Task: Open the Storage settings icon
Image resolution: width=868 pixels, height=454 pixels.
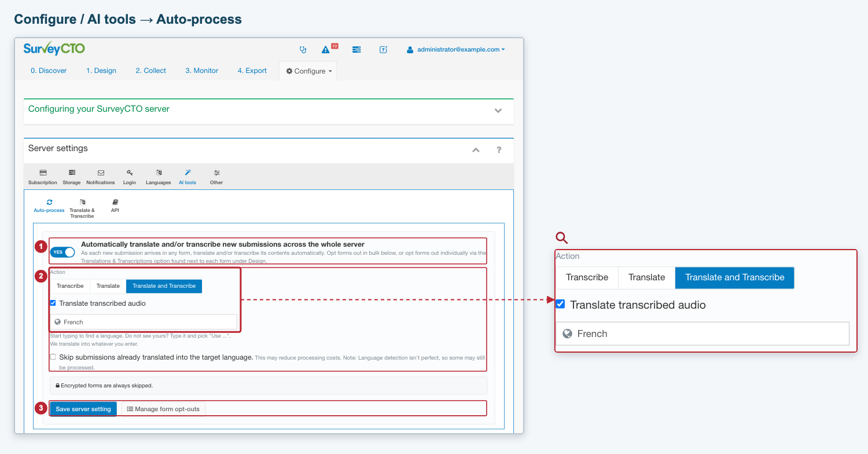Action: (72, 173)
